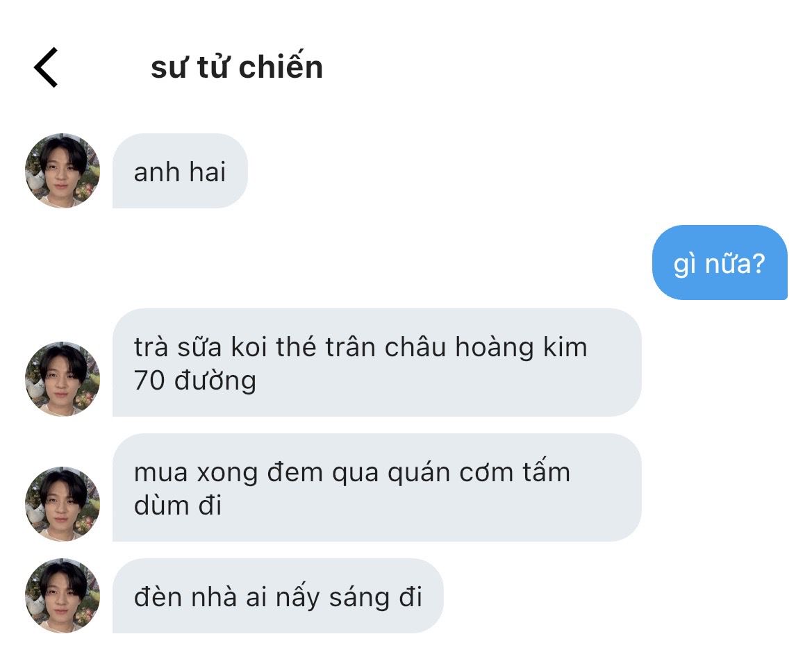The height and width of the screenshot is (650, 812).
Task: Tap the "anh hai" message bubble
Action: pos(180,171)
